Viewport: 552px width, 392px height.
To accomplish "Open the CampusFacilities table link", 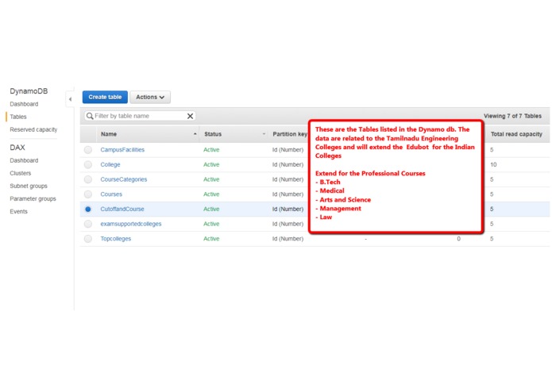I will pyautogui.click(x=122, y=150).
